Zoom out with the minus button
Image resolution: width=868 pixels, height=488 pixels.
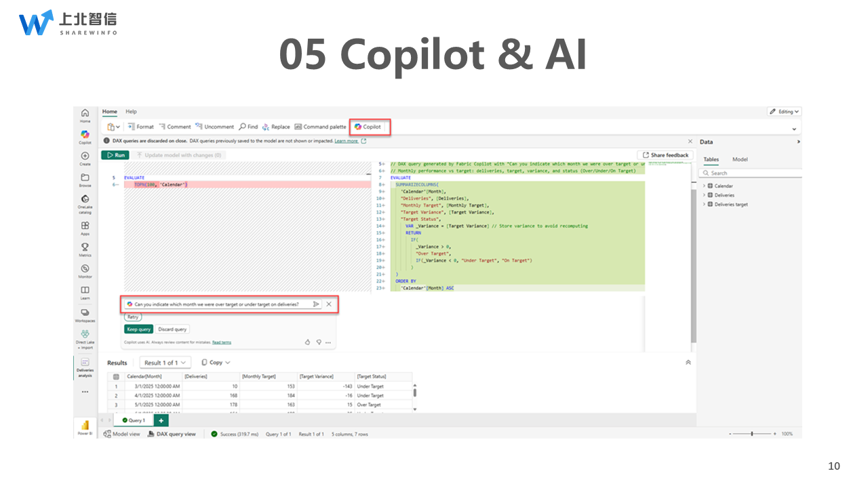(x=730, y=434)
